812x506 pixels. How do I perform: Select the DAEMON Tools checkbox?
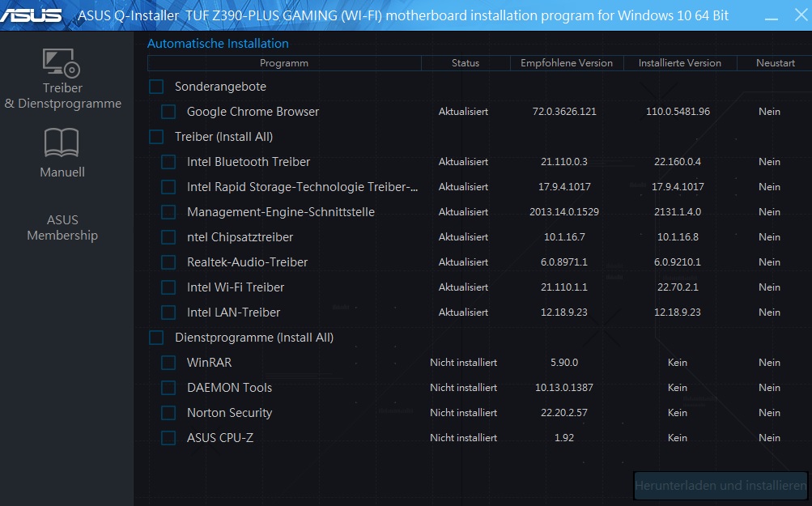pos(168,388)
